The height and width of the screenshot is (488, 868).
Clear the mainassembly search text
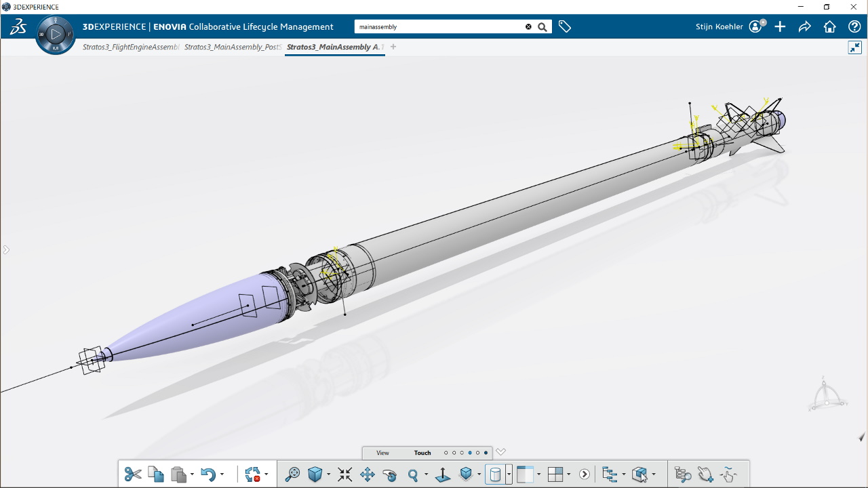[x=528, y=27]
